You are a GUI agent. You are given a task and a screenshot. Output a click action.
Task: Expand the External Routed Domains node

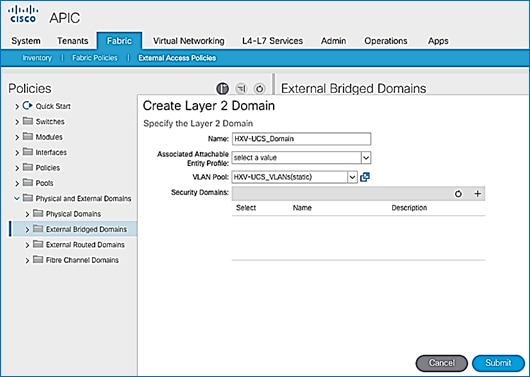point(27,245)
